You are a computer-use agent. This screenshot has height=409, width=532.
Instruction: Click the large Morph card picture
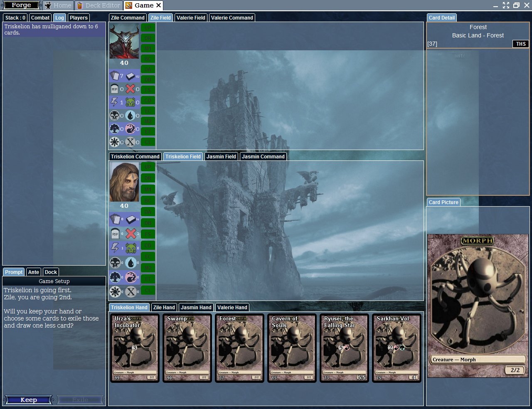tap(478, 306)
